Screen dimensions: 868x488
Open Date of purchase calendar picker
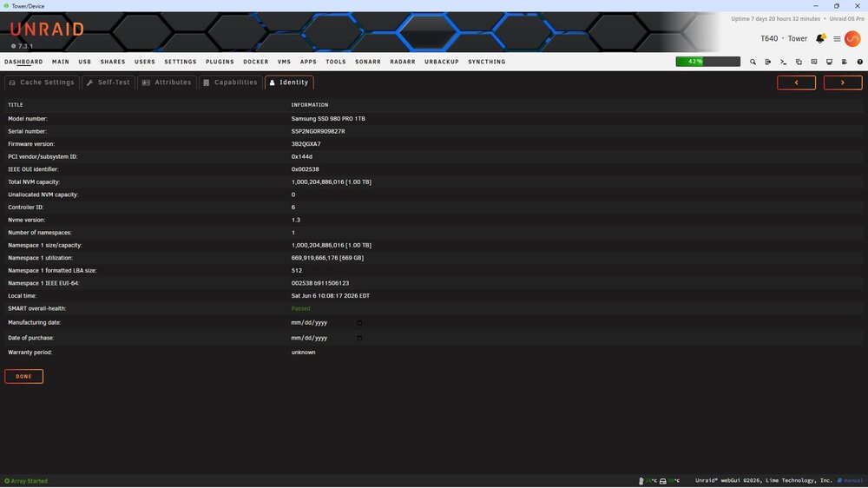click(359, 338)
